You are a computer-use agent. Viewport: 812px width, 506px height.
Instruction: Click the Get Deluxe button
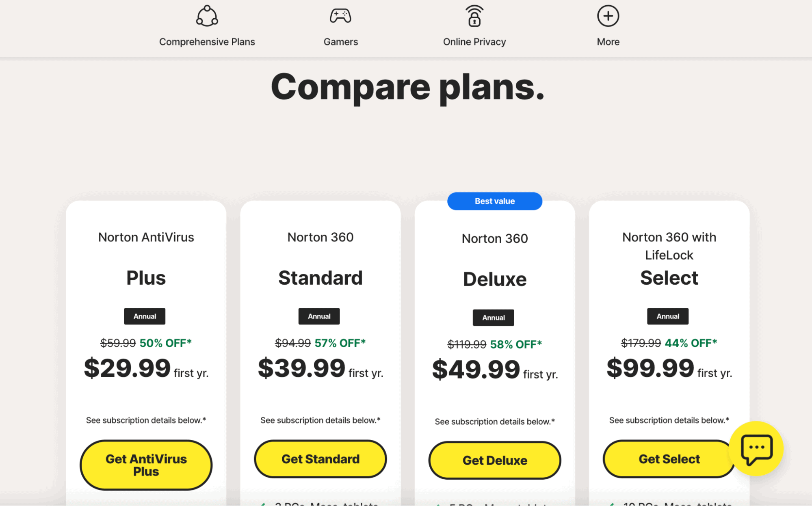click(x=494, y=460)
